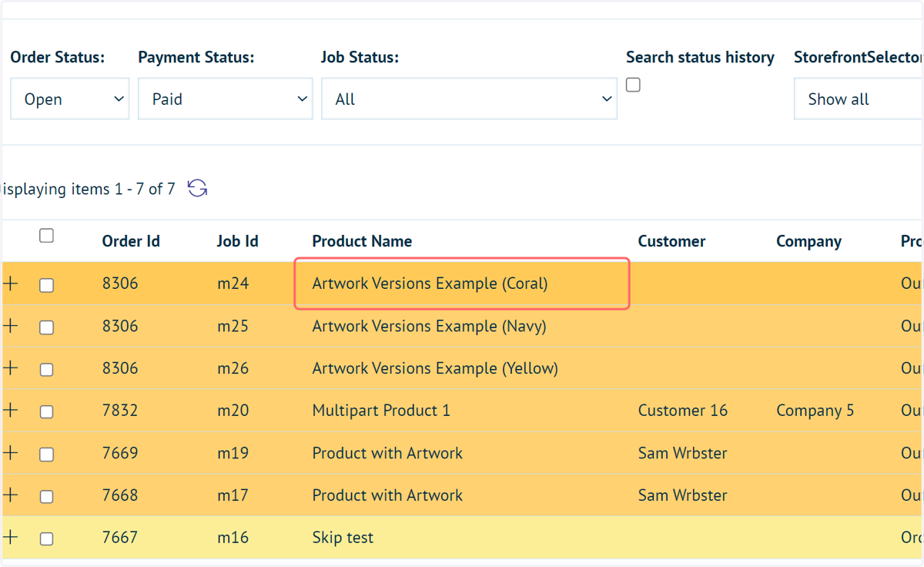Sort by Product Name column header

[x=362, y=241]
